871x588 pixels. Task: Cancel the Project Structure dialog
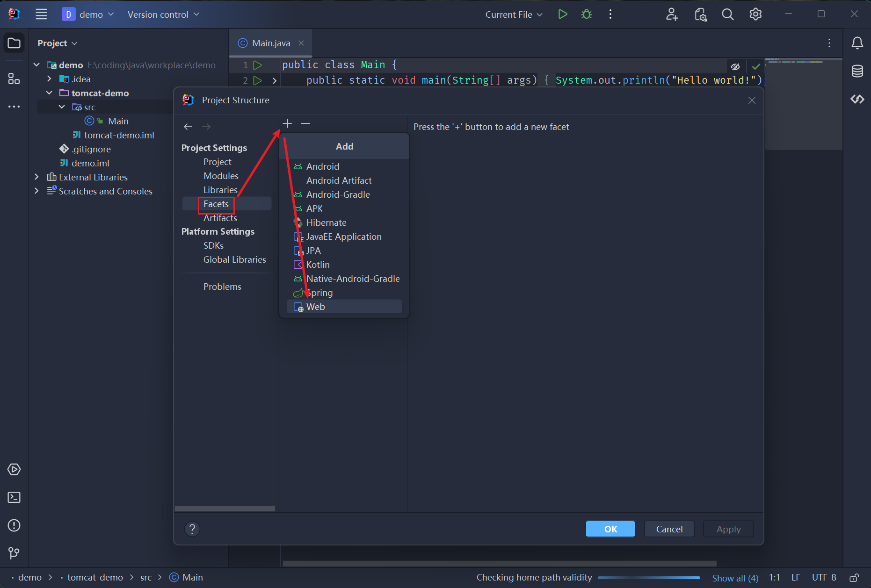click(669, 529)
